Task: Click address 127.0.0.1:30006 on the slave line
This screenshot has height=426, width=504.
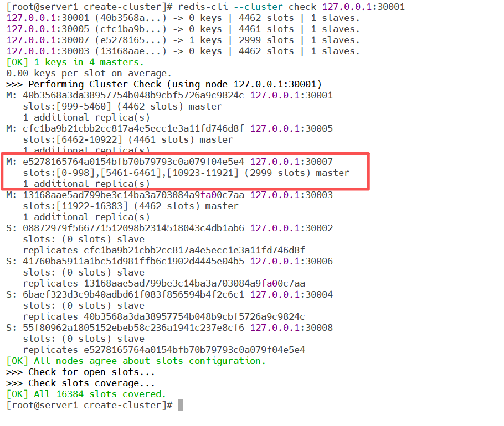Action: click(291, 261)
